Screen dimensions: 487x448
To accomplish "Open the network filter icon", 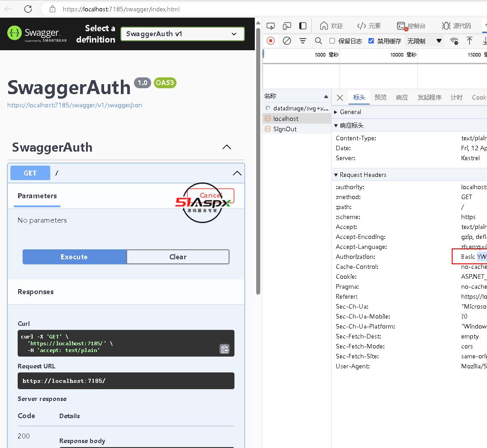I will coord(303,41).
